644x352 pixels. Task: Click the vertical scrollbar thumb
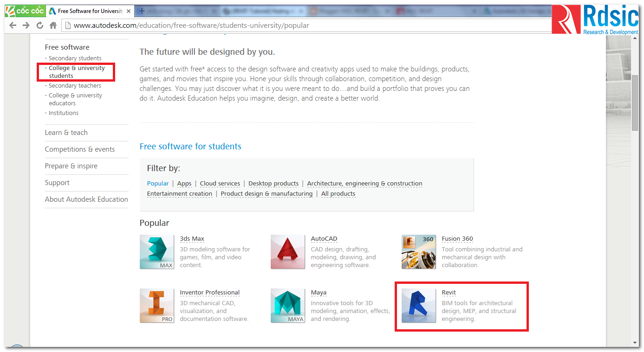[x=635, y=102]
